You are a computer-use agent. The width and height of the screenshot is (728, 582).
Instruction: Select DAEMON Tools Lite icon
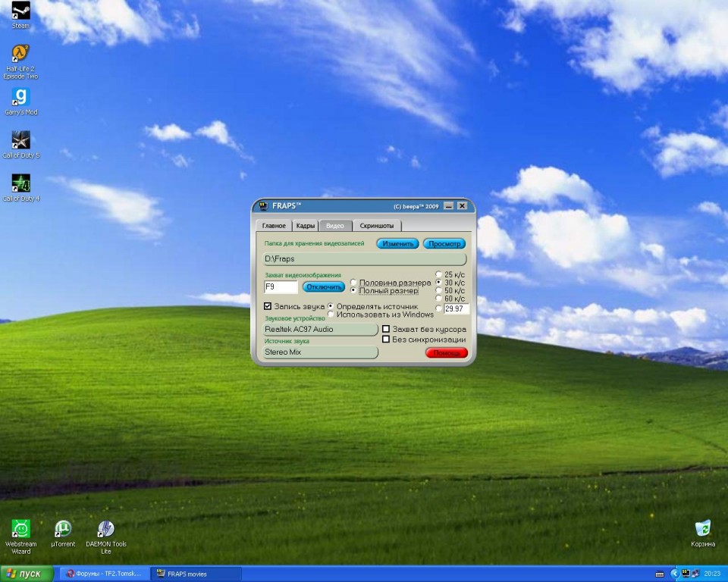pyautogui.click(x=106, y=529)
